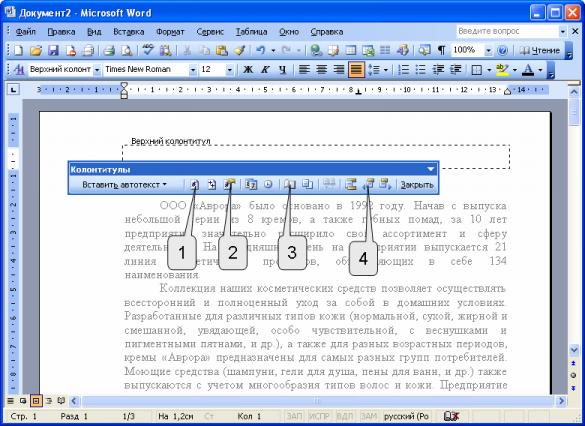Switch to Normal view at bottom left
The height and width of the screenshot is (426, 585).
coord(10,401)
